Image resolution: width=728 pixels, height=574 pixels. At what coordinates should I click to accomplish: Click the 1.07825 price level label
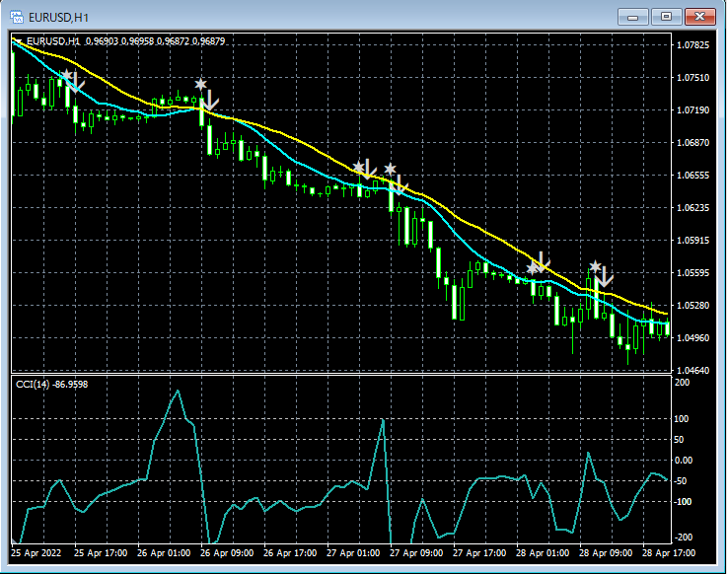pos(692,45)
